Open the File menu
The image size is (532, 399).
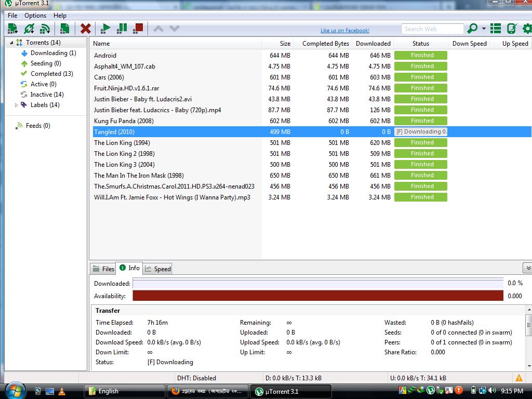coord(12,15)
